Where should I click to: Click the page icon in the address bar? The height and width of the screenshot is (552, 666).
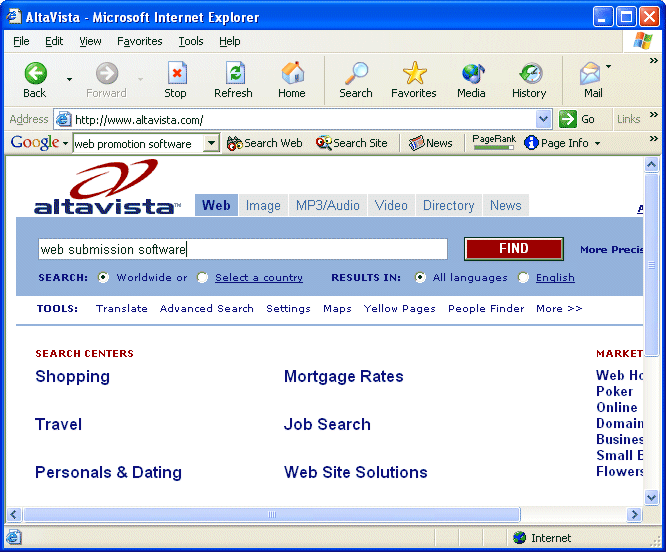(x=63, y=119)
